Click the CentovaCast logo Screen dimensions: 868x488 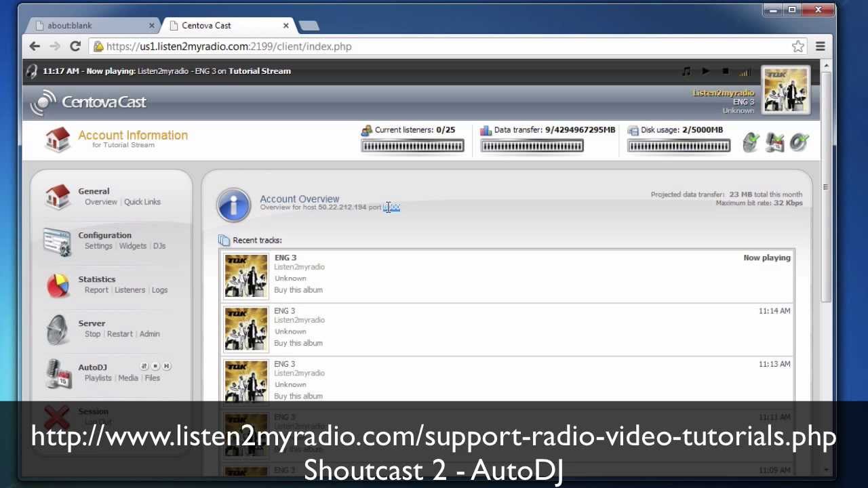pyautogui.click(x=88, y=102)
